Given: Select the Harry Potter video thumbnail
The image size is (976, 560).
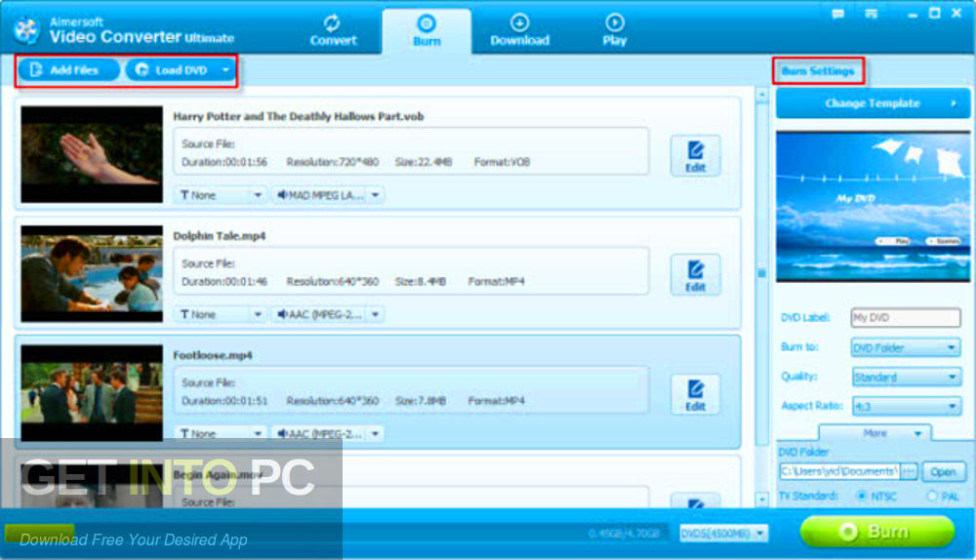Looking at the screenshot, I should click(x=92, y=154).
